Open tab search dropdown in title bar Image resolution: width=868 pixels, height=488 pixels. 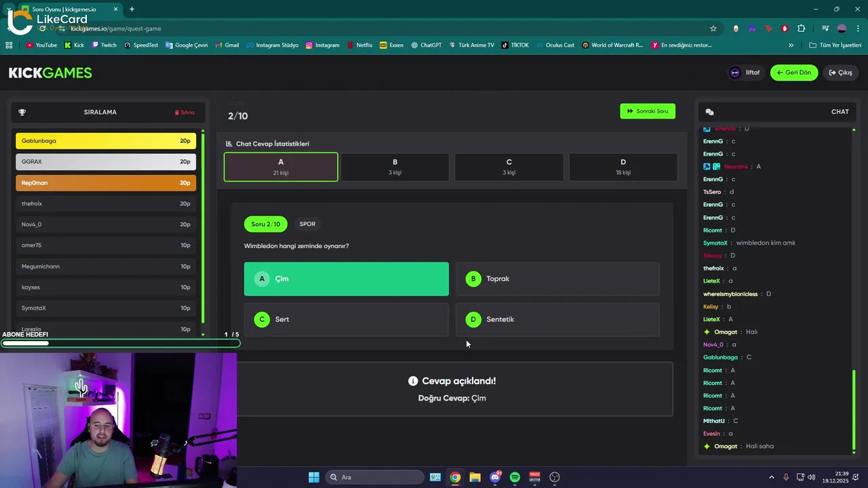pyautogui.click(x=9, y=9)
